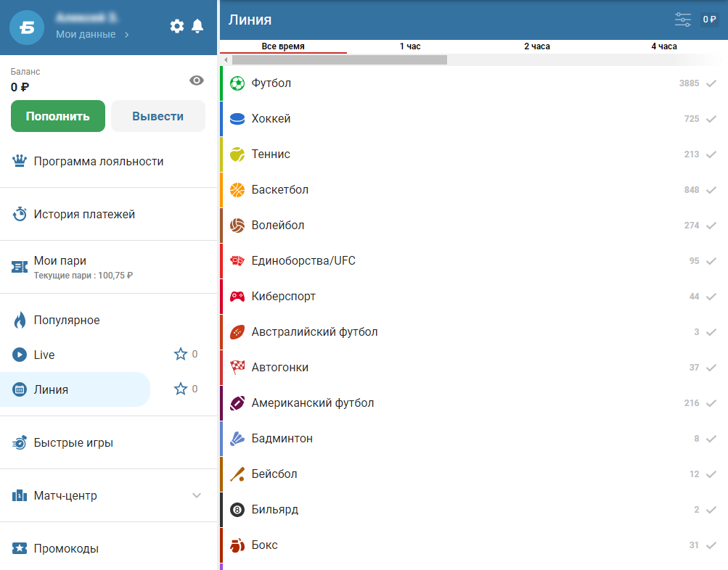Click the Американский футбол count 216
The height and width of the screenshot is (570, 728).
691,403
